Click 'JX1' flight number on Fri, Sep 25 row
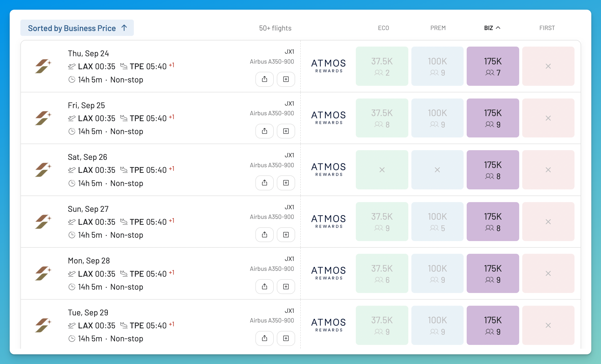 point(289,104)
